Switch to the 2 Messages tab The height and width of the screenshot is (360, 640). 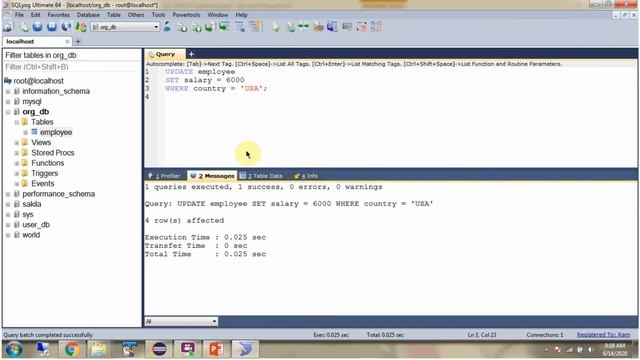coord(212,176)
